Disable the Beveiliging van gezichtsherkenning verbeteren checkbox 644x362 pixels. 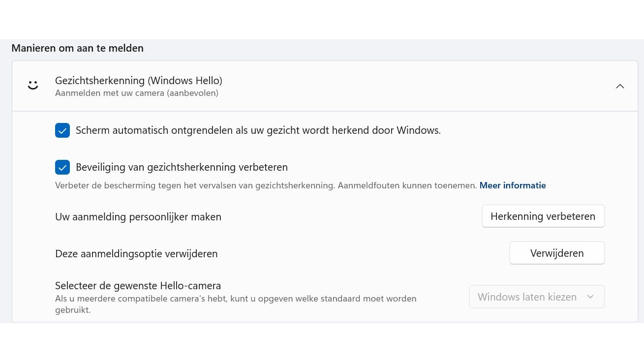coord(62,167)
